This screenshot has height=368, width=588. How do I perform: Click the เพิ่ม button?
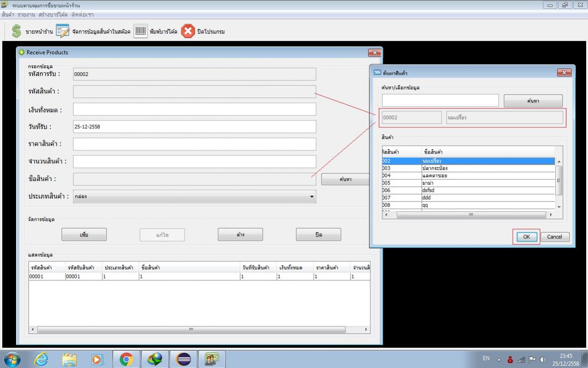coord(84,235)
